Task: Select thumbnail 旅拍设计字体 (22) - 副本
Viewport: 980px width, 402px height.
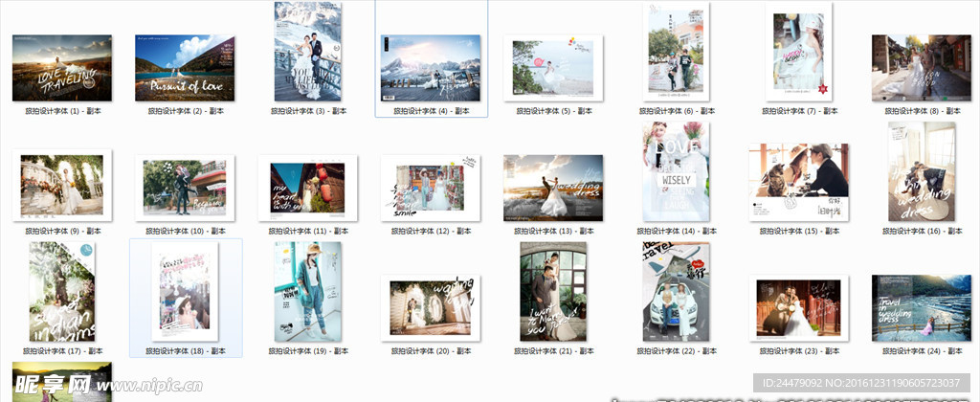Action: pos(677,291)
